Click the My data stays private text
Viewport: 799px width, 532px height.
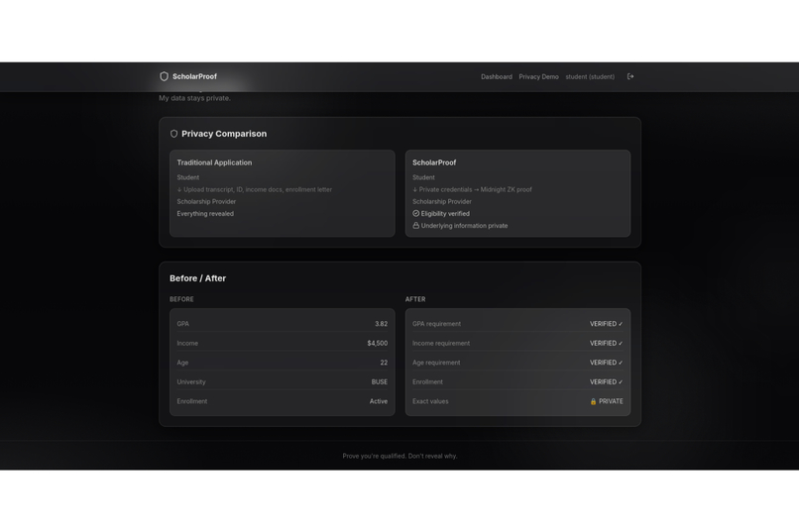(x=194, y=98)
